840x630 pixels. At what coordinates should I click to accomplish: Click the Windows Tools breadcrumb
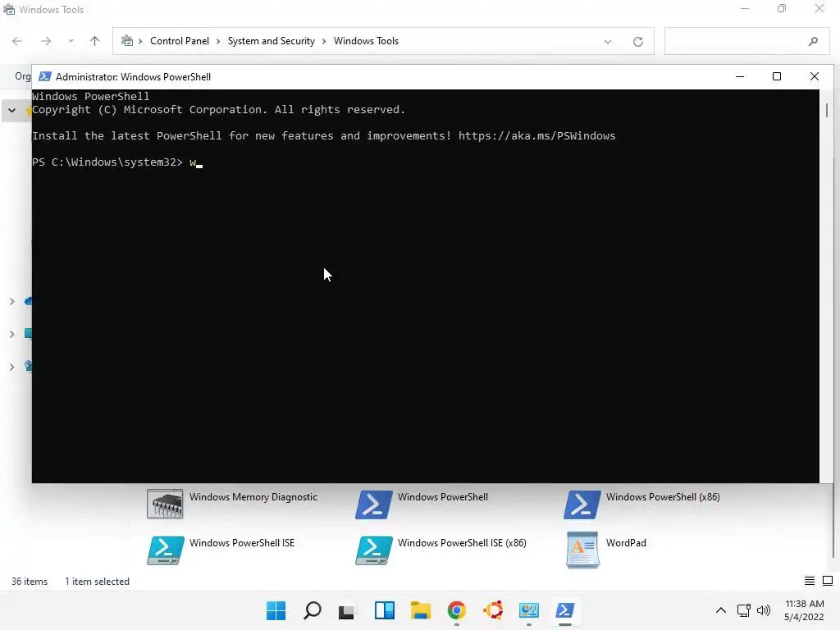click(x=366, y=41)
